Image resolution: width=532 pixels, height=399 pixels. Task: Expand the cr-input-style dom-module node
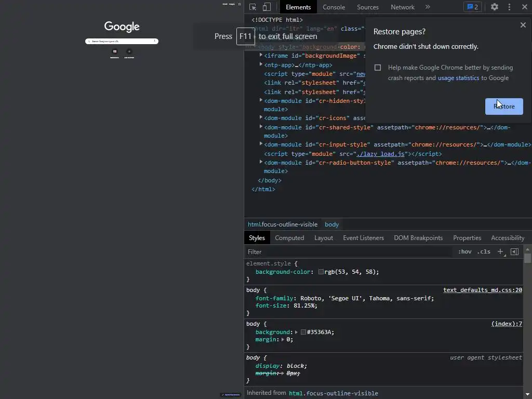[x=261, y=144]
